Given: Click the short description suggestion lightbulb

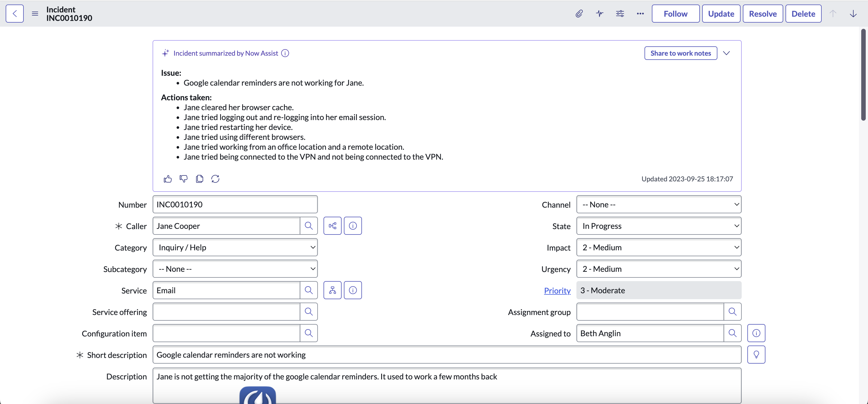Looking at the screenshot, I should (756, 355).
